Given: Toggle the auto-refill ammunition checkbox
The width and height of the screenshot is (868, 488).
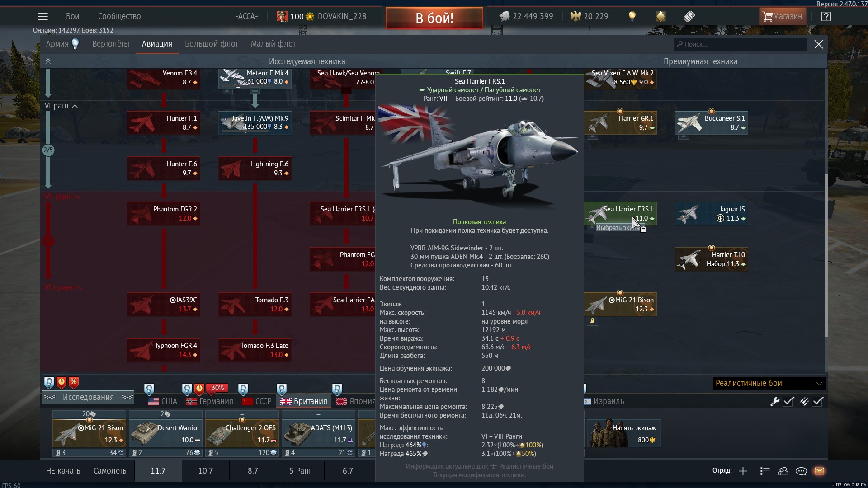Looking at the screenshot, I should pyautogui.click(x=818, y=401).
